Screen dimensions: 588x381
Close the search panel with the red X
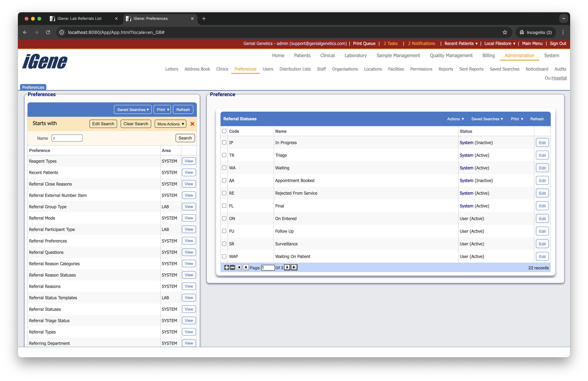tap(192, 124)
